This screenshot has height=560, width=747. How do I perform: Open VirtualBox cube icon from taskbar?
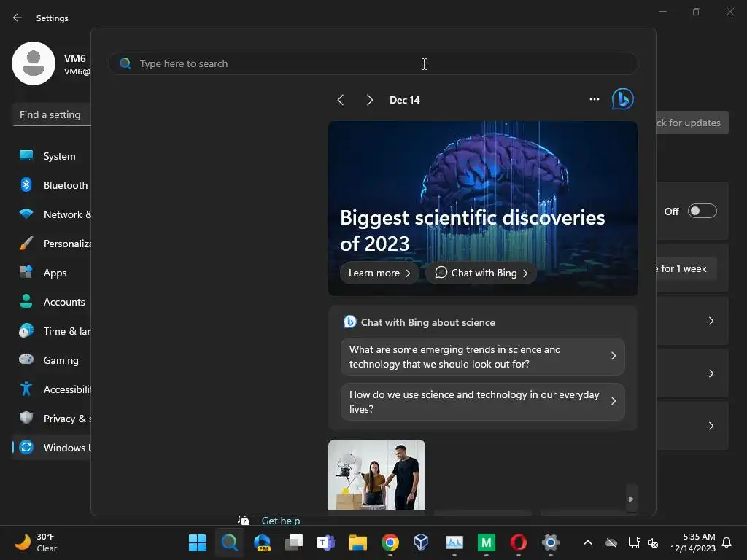pyautogui.click(x=421, y=542)
